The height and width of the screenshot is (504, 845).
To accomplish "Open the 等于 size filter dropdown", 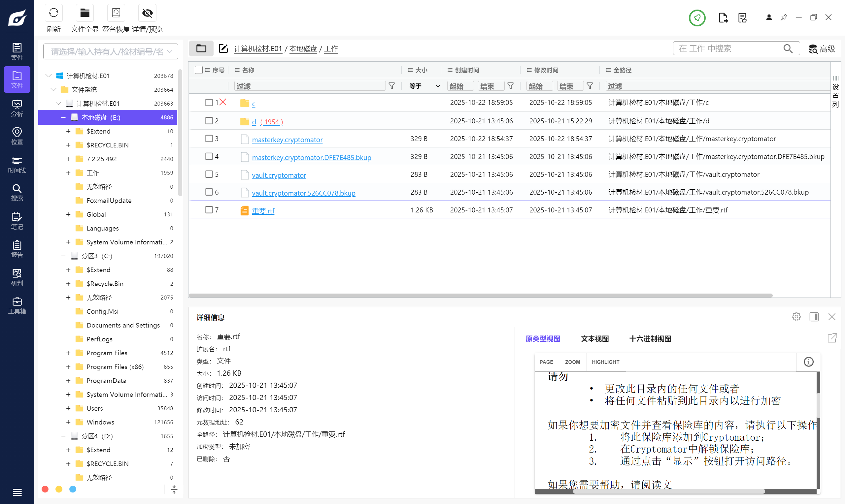I will [424, 86].
